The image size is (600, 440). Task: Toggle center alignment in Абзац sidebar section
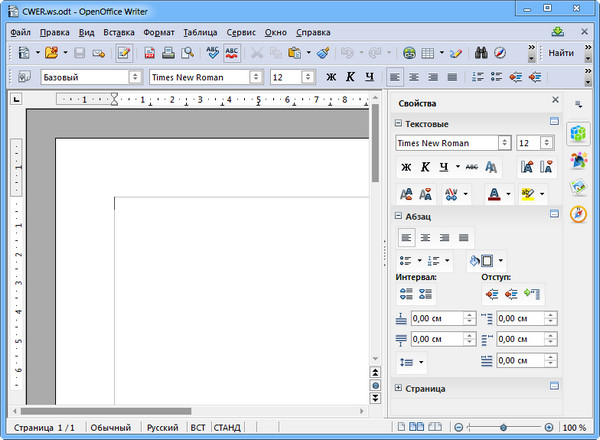tap(425, 237)
